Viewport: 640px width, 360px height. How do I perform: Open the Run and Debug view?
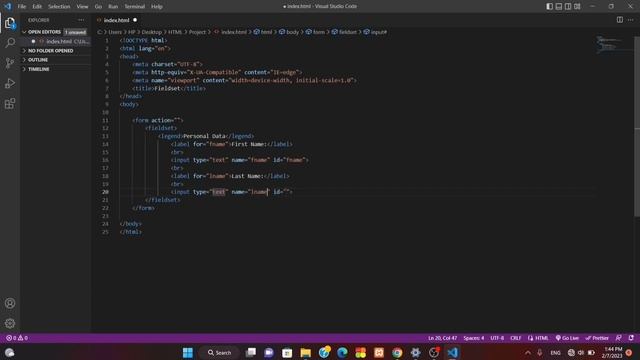pos(10,83)
